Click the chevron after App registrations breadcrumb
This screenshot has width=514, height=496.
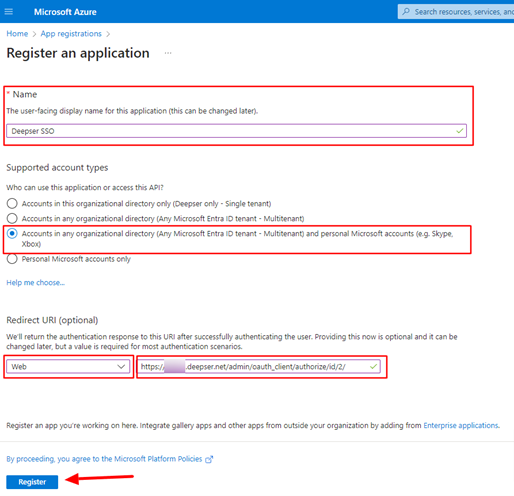pos(108,34)
